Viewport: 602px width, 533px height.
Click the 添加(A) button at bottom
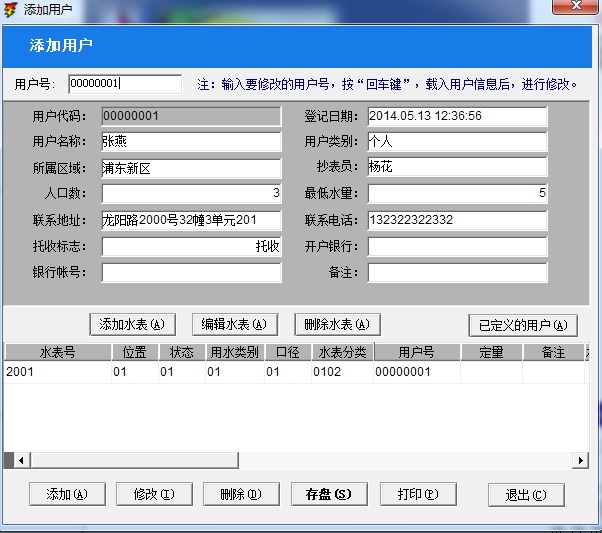[x=67, y=494]
